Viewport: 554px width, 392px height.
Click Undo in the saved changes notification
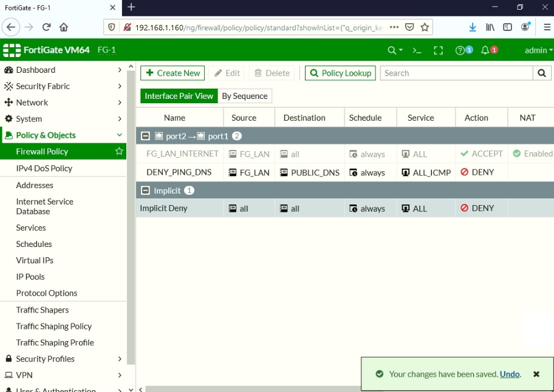510,374
